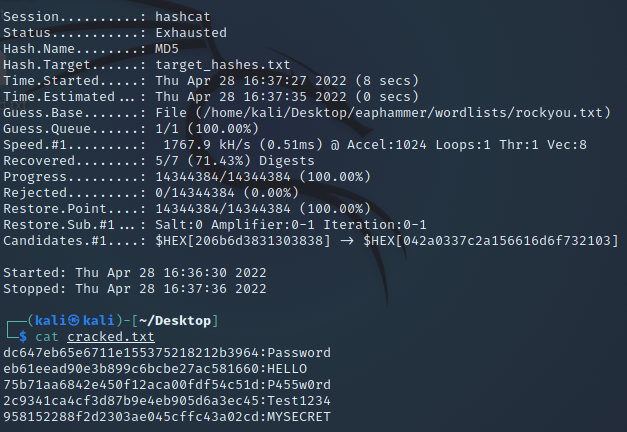Click the underlined cracked.txt filename
The image size is (627, 432).
[111, 337]
